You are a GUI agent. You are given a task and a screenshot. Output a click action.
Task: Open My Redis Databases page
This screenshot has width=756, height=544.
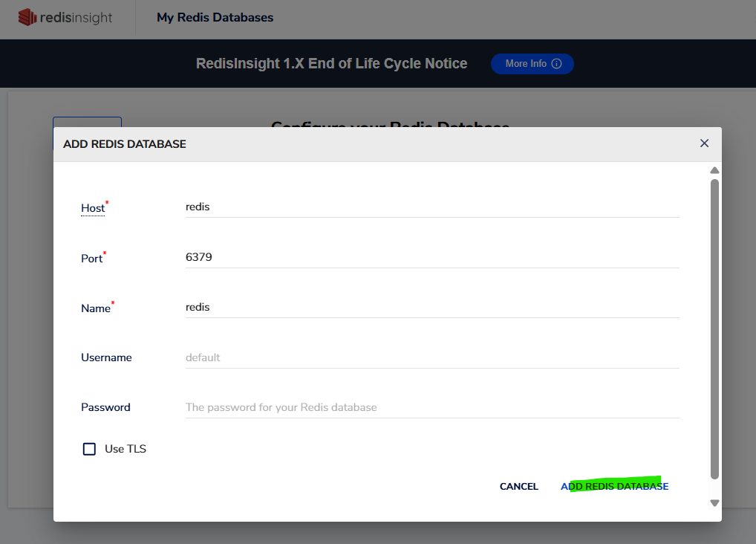point(215,17)
